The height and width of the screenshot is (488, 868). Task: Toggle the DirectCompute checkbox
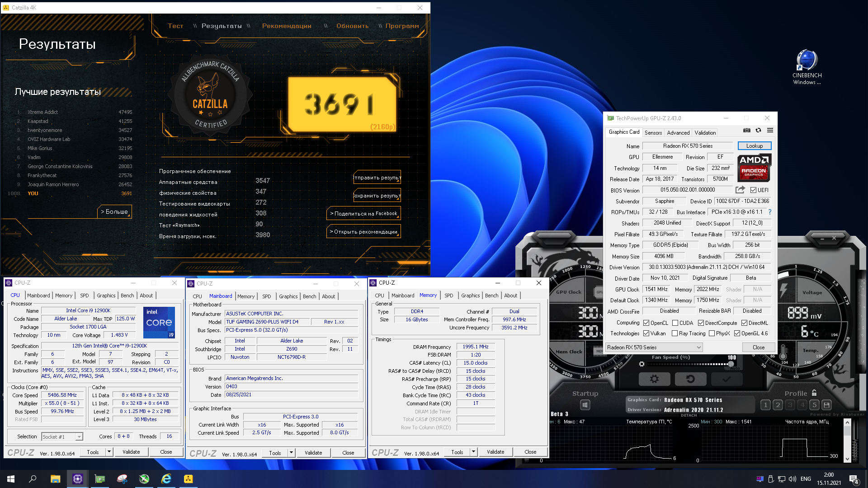pos(701,323)
